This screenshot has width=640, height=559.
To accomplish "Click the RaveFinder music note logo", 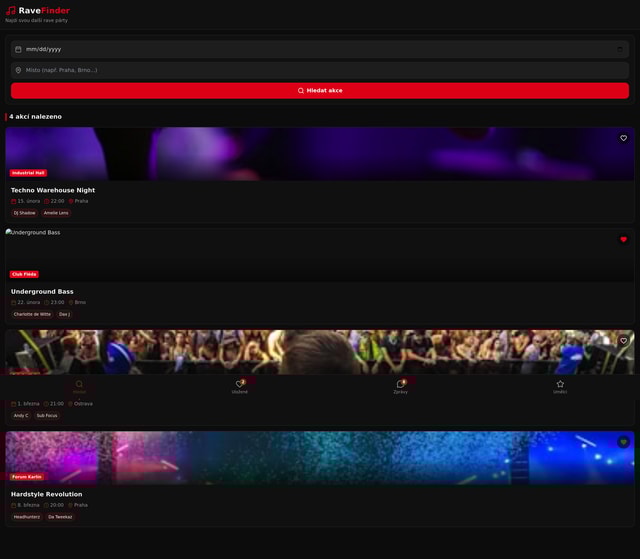I will (11, 11).
